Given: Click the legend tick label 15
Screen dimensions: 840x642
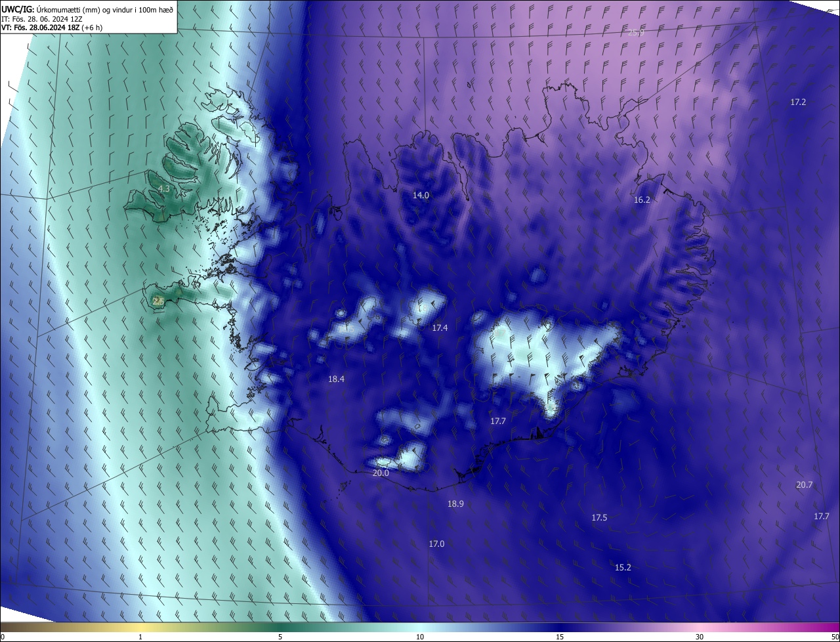Looking at the screenshot, I should tap(560, 637).
